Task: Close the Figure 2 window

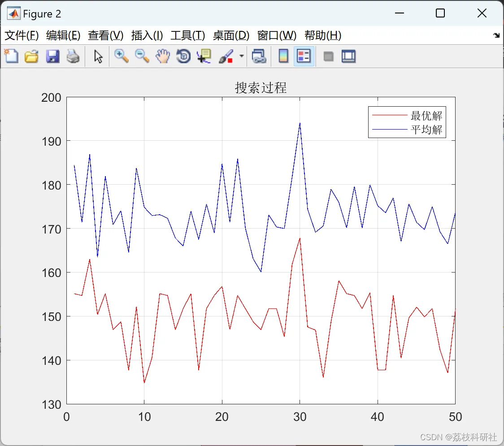Action: pos(482,13)
